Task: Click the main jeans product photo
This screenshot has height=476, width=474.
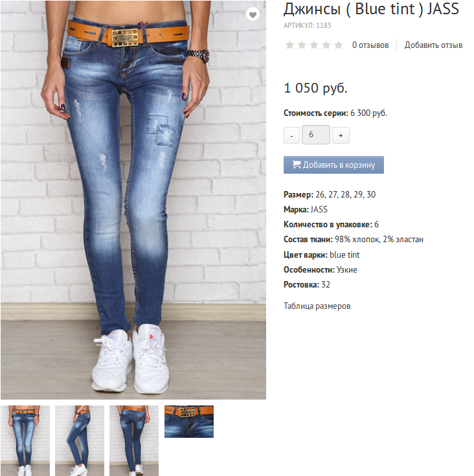Action: tap(133, 199)
